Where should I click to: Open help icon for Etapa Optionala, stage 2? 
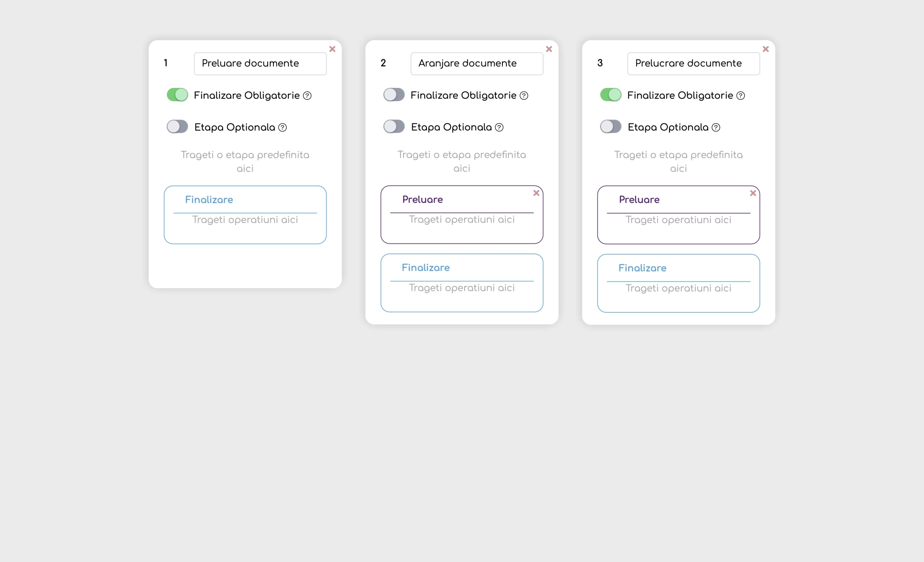(x=499, y=128)
